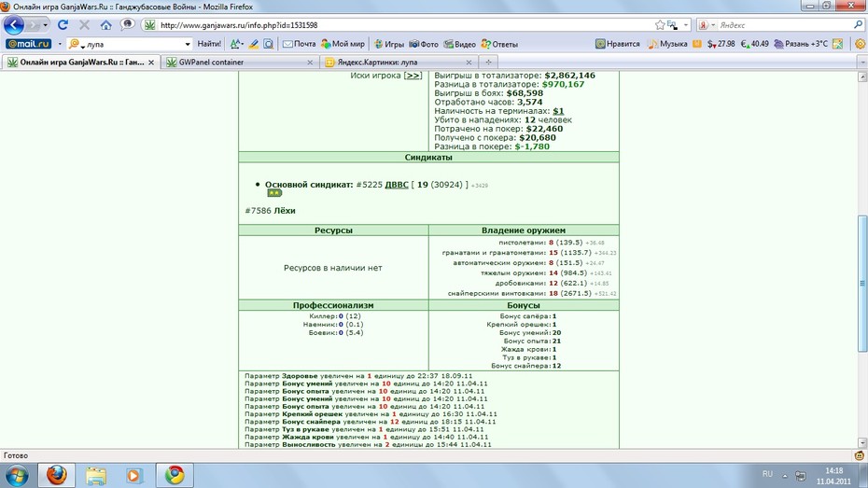The height and width of the screenshot is (488, 868).
Task: Open the Windows Start button
Action: pos(17,475)
